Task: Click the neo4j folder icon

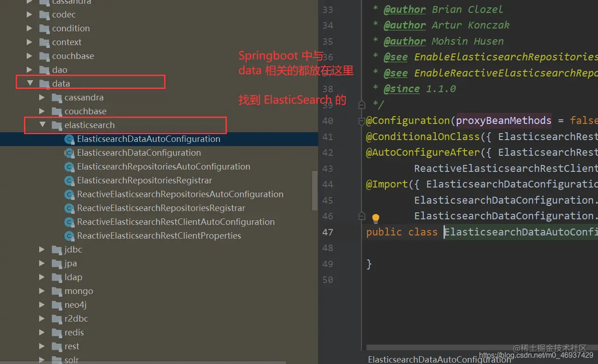Action: pos(57,305)
